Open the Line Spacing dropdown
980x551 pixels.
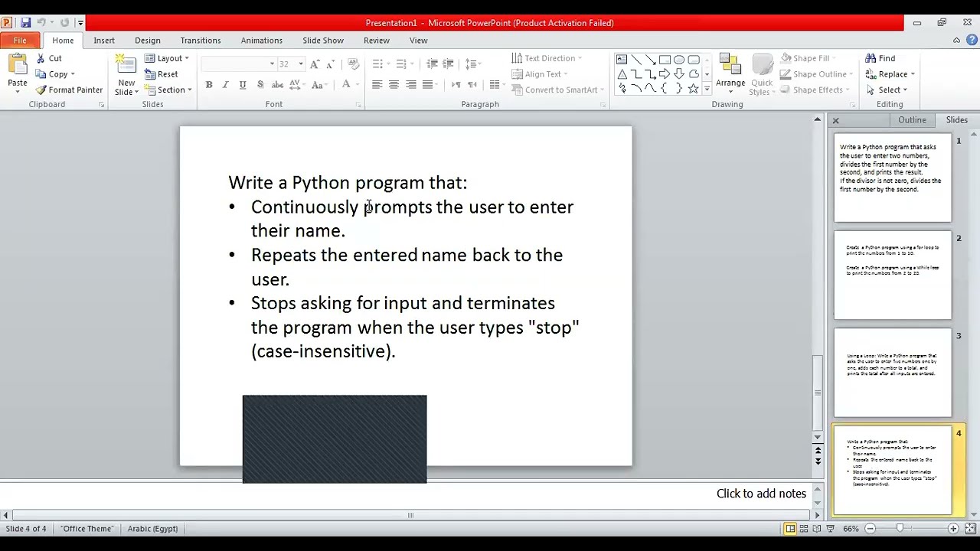pyautogui.click(x=472, y=64)
